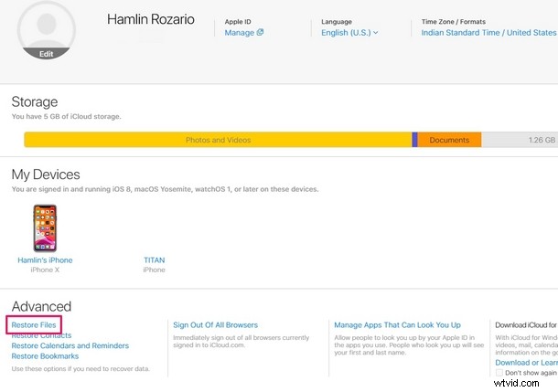
Task: Open the TITAN device entry
Action: pos(155,260)
